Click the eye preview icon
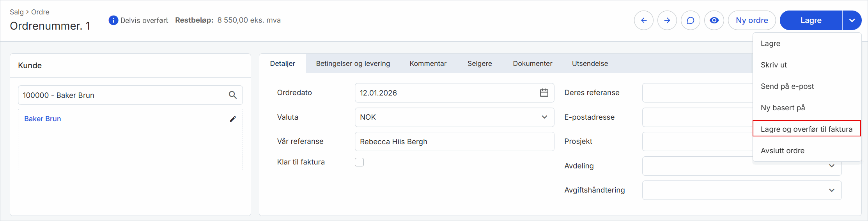This screenshot has width=868, height=221. (714, 20)
